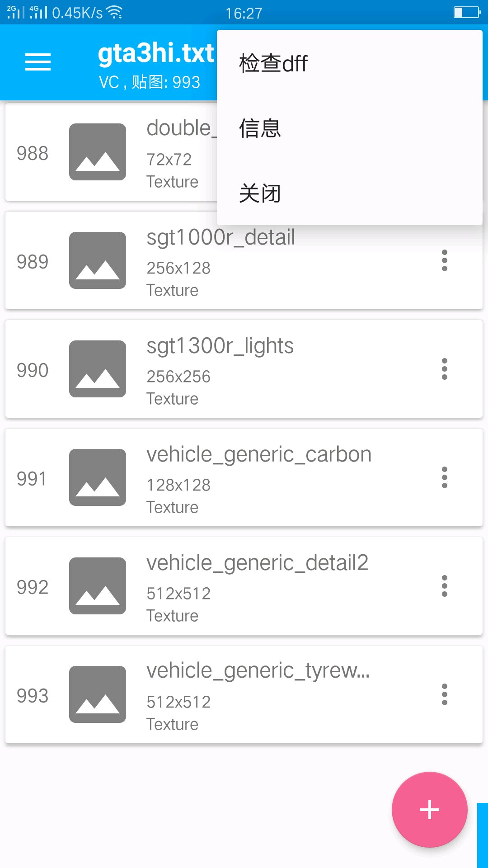Screen dimensions: 488x868
Task: Tap the vehicle_generic_detail2 image icon
Action: (x=98, y=586)
